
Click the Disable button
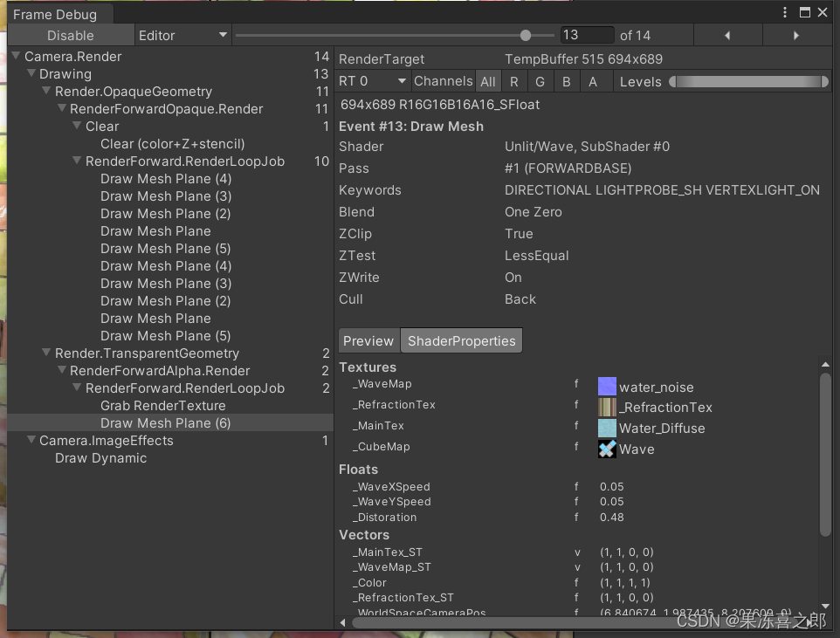pos(70,35)
